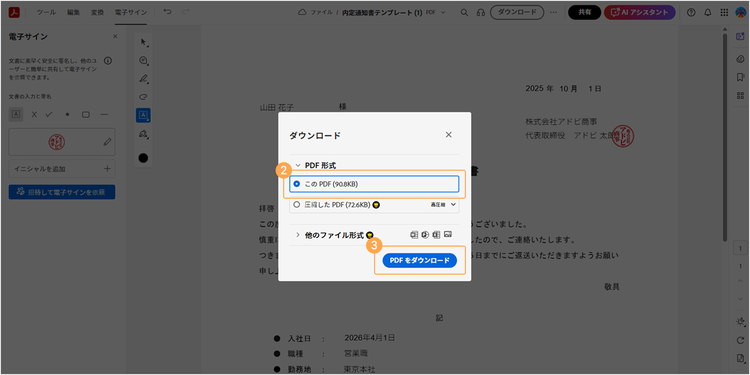Open the second right-rail panel icon
This screenshot has height=375, width=750.
(x=740, y=59)
